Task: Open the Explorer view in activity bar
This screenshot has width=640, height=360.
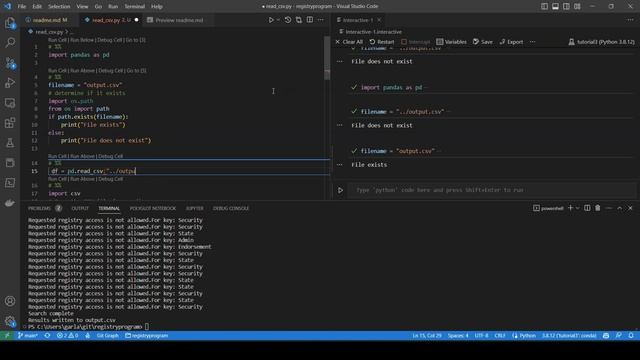Action: [10, 23]
